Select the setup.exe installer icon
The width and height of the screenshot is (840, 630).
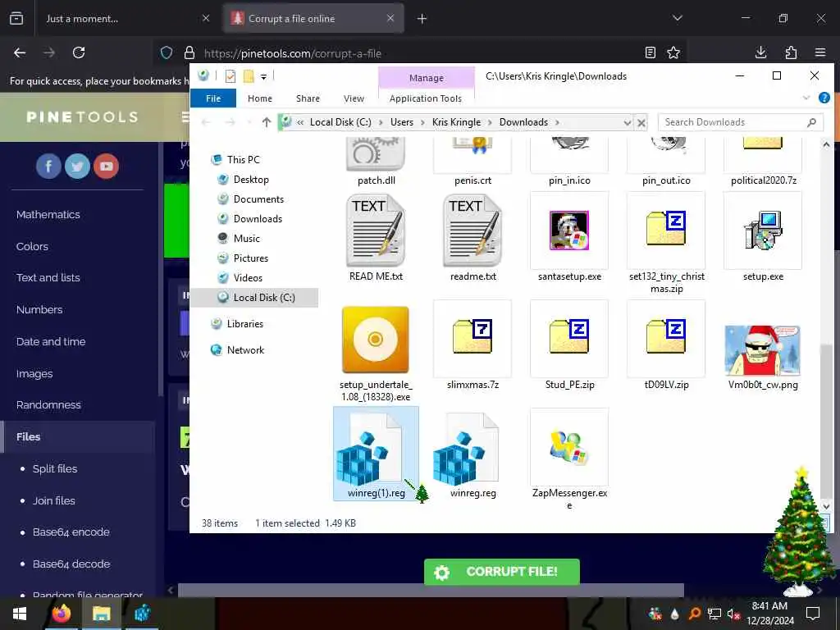point(763,231)
